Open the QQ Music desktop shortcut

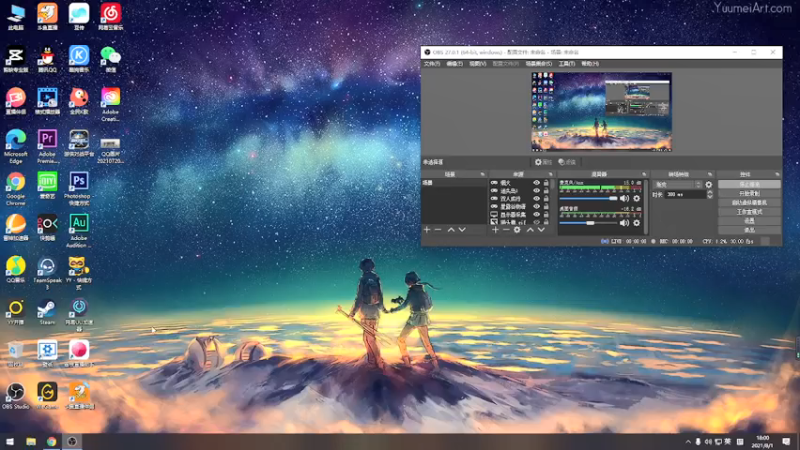[15, 270]
